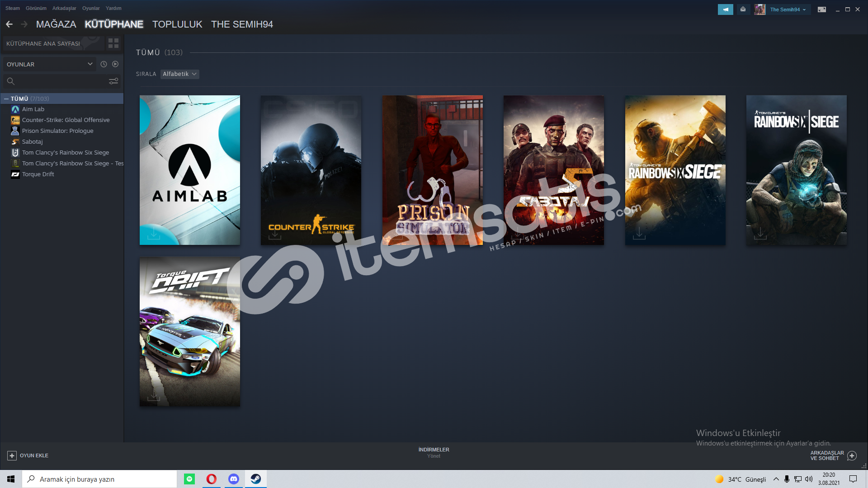The width and height of the screenshot is (868, 488).
Task: Open the Oyunlar menu
Action: click(x=91, y=8)
